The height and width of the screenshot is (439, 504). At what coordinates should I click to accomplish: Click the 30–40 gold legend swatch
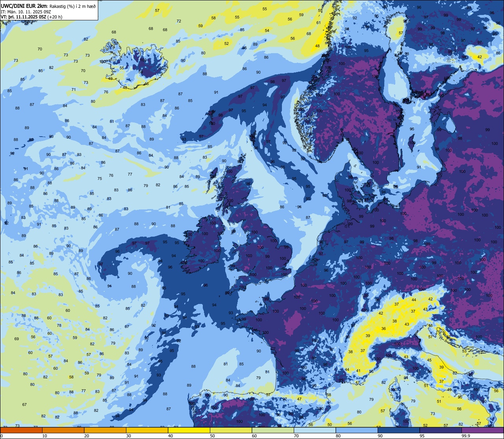coord(147,430)
